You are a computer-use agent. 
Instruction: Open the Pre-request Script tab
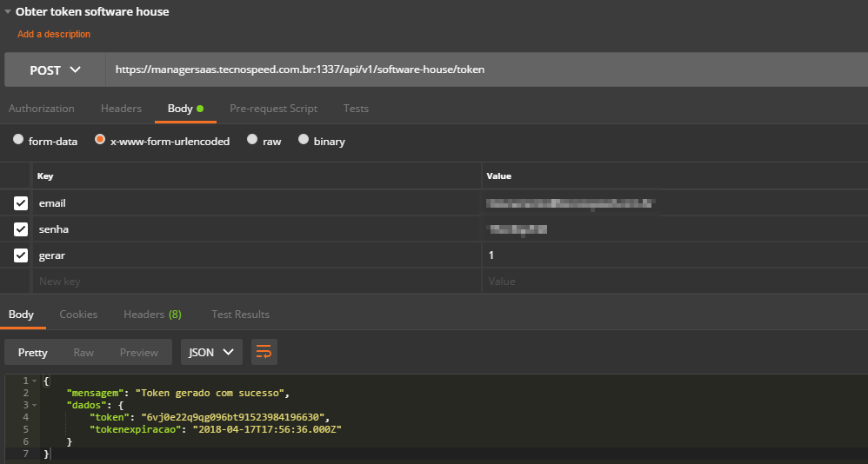click(273, 109)
